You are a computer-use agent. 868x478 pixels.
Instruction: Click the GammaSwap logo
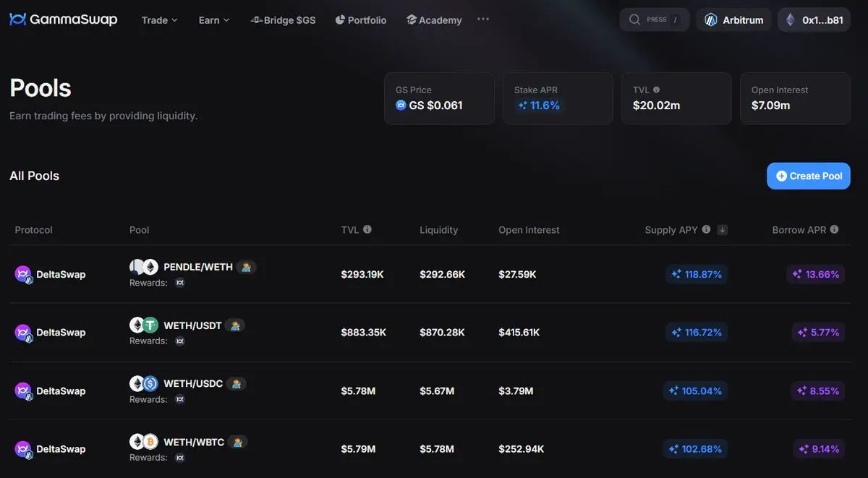point(63,20)
